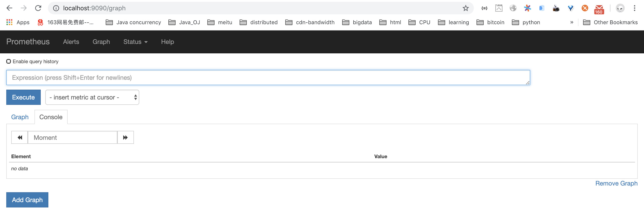Screen dimensions: 644x220
Task: Run the query with Execute
Action: (24, 97)
